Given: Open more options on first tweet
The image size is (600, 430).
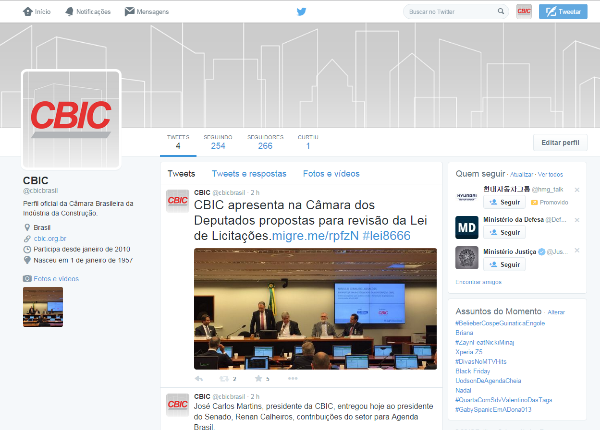Looking at the screenshot, I should (291, 379).
